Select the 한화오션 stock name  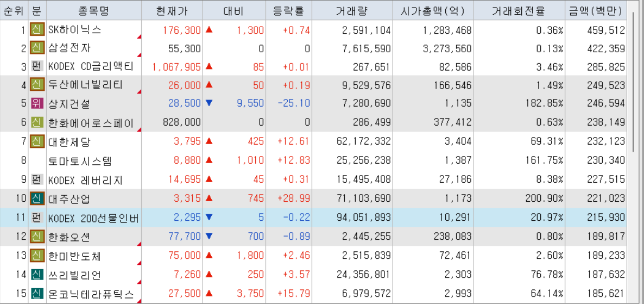(x=70, y=237)
